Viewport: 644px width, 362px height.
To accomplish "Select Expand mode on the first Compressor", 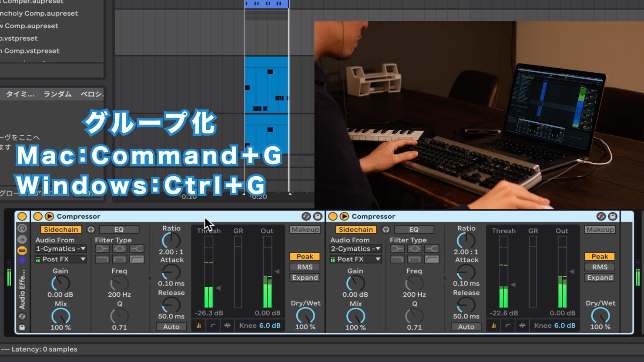I will (x=305, y=277).
